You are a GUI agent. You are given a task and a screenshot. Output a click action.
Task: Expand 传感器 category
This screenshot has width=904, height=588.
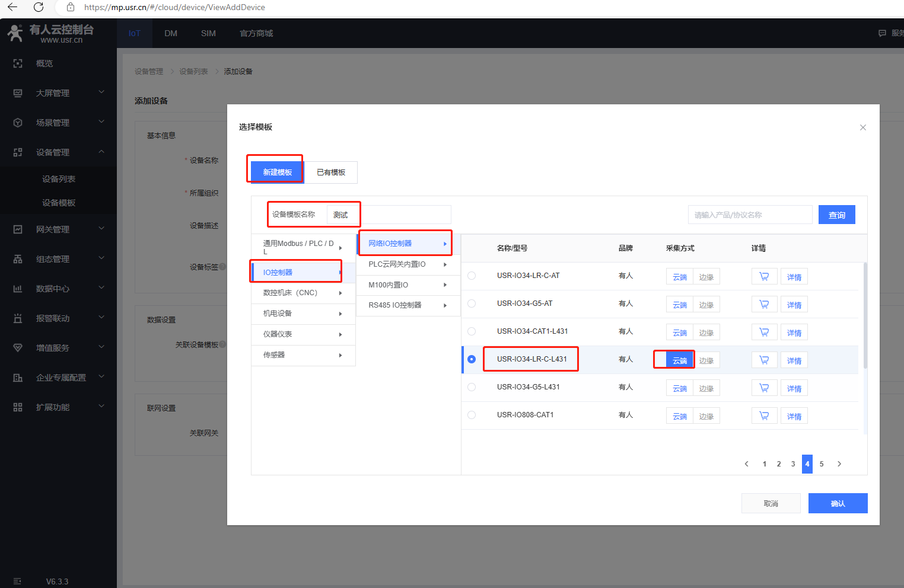tap(303, 355)
